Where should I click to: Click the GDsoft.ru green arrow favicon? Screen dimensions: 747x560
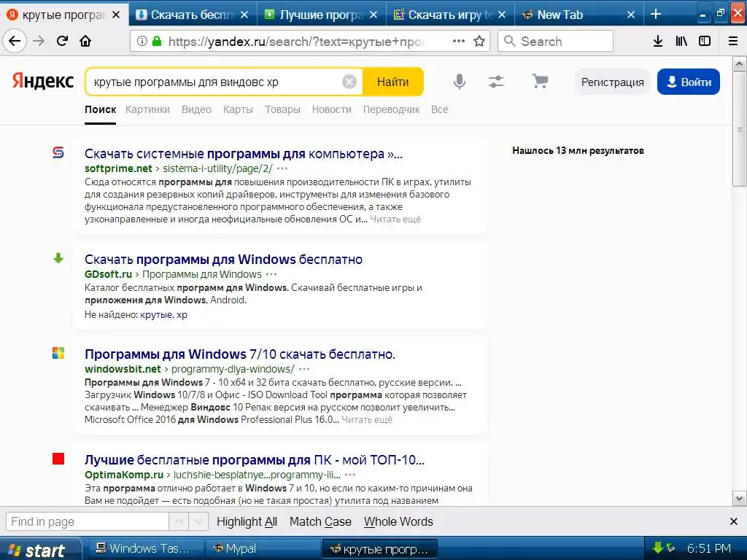click(58, 258)
